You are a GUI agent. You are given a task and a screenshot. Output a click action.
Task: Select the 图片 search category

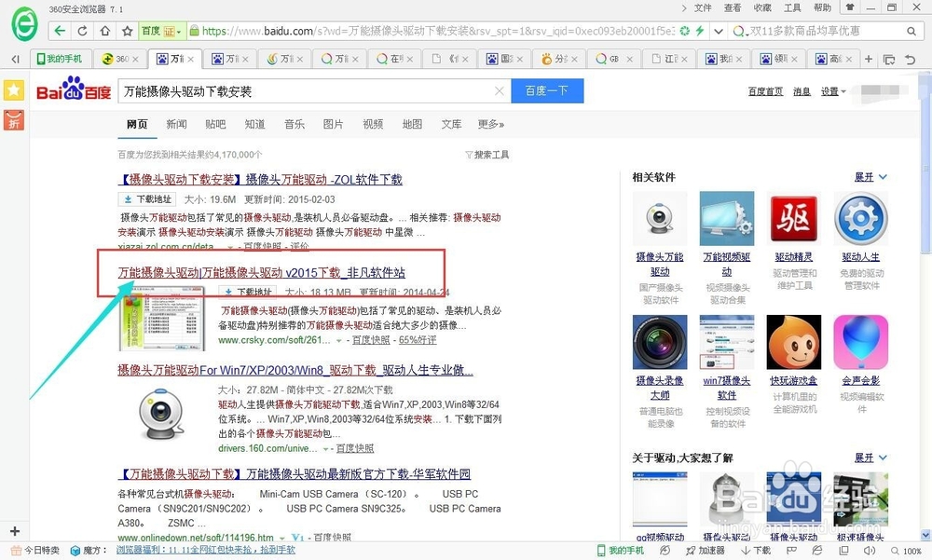pyautogui.click(x=333, y=124)
